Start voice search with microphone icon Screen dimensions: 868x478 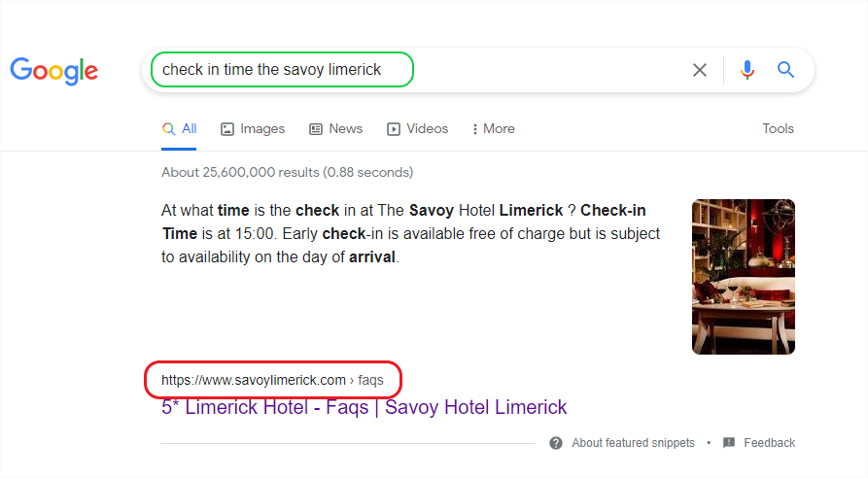click(x=746, y=70)
